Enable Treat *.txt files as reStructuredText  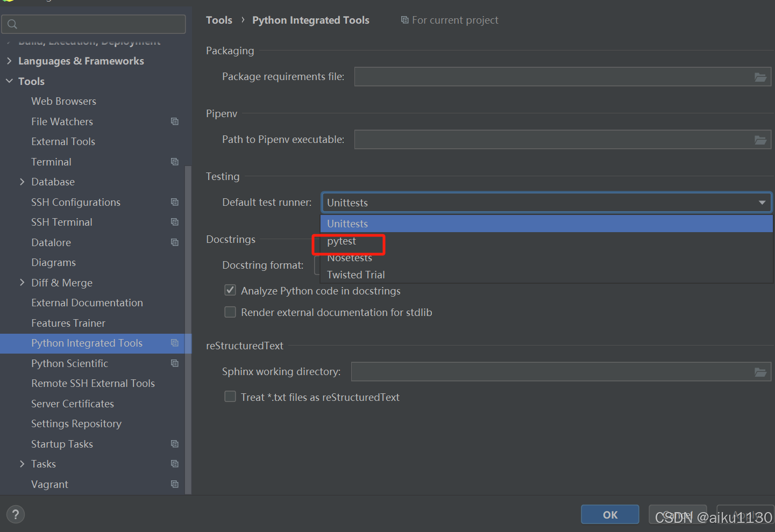[230, 397]
